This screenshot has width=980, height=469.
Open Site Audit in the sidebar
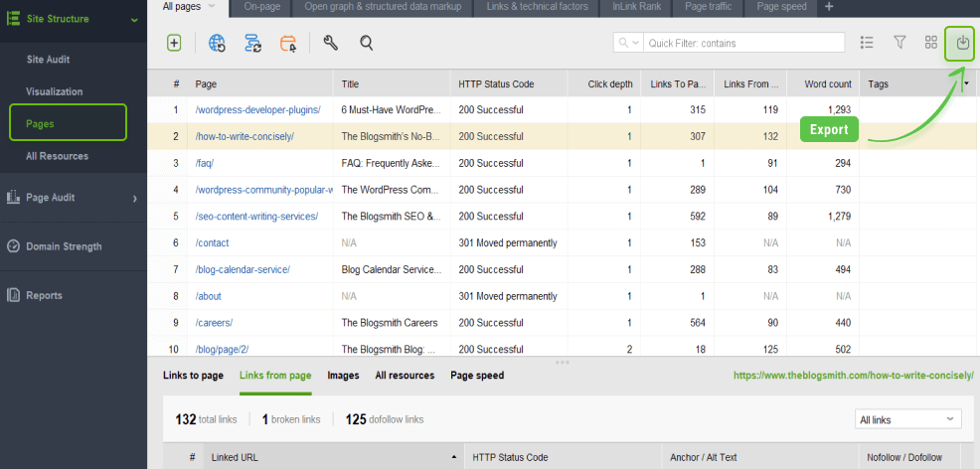pos(48,60)
